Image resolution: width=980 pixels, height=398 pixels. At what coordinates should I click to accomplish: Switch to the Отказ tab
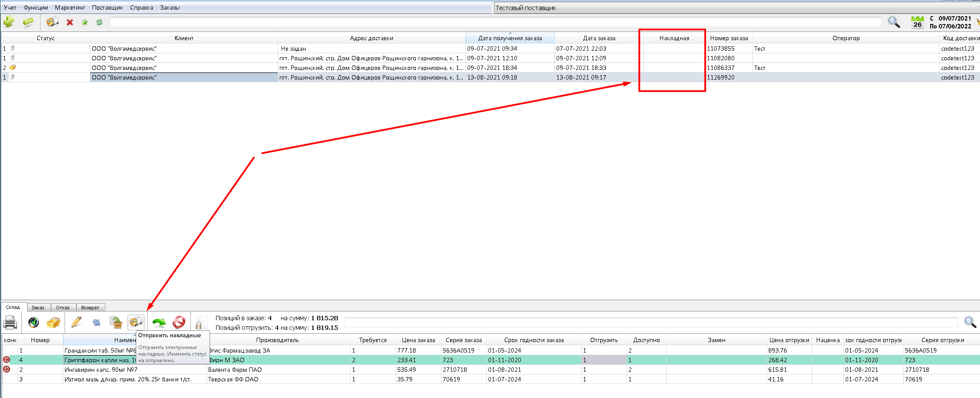(63, 308)
